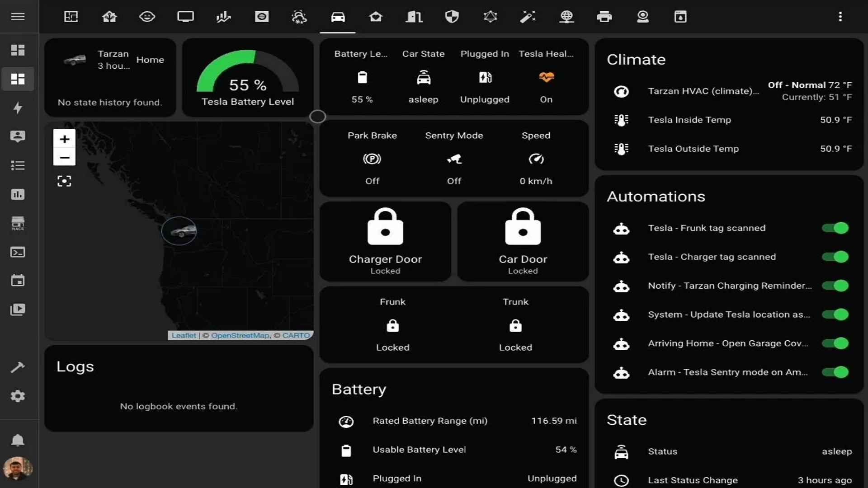Image resolution: width=868 pixels, height=488 pixels.
Task: Open the notifications bell
Action: [18, 440]
